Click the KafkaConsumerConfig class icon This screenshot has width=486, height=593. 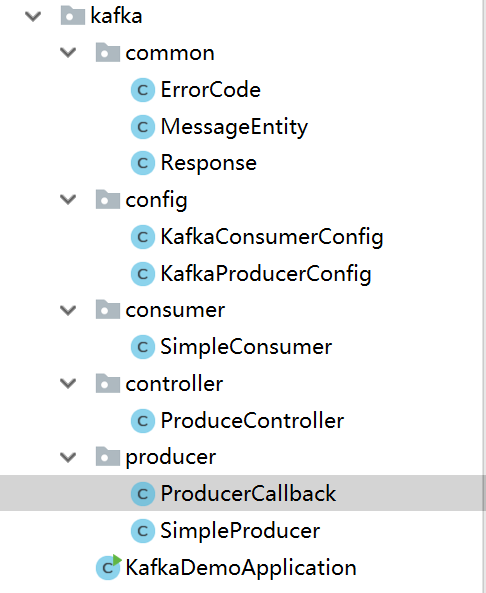143,237
